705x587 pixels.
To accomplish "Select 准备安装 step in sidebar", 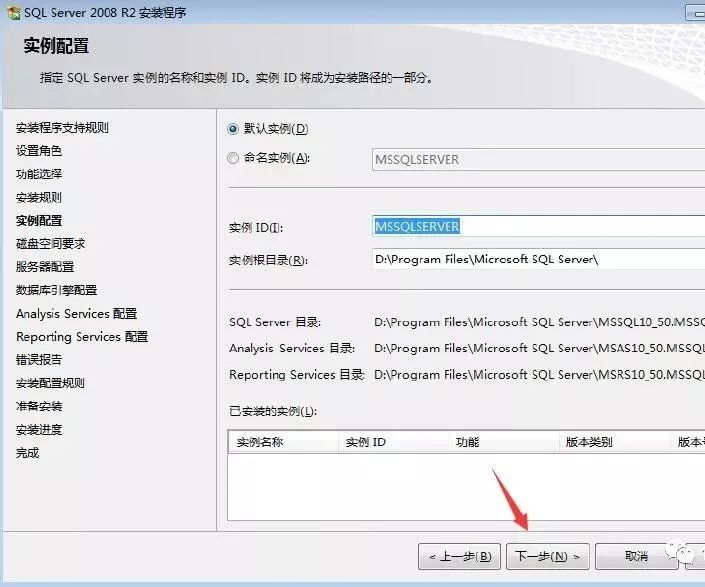I will [39, 406].
